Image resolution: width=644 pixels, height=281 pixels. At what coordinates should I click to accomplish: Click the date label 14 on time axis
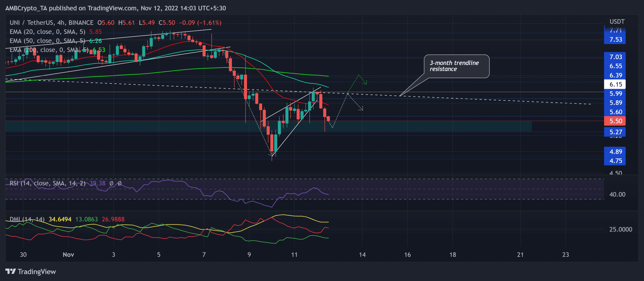tap(362, 255)
